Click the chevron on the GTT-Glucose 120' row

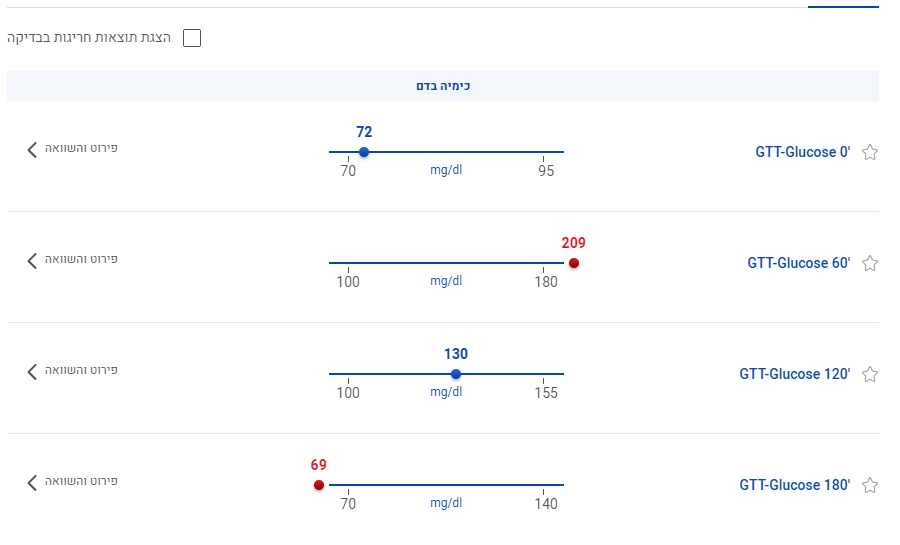tap(33, 371)
